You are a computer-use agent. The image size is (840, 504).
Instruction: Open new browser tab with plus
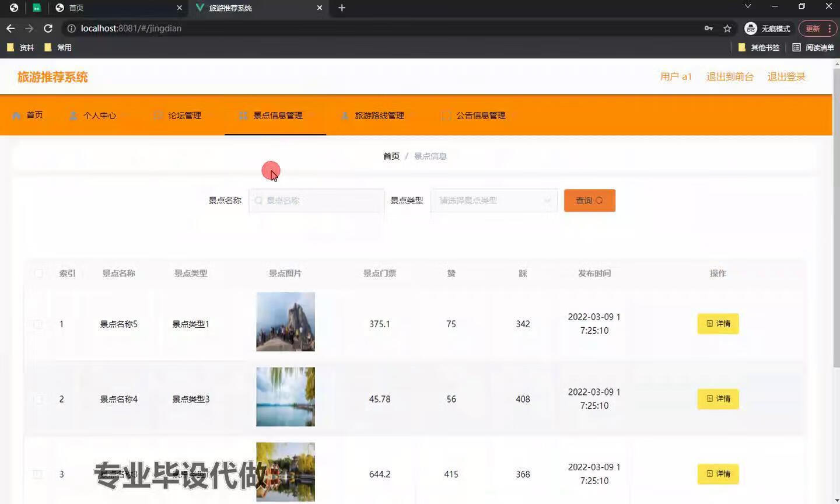[x=342, y=8]
